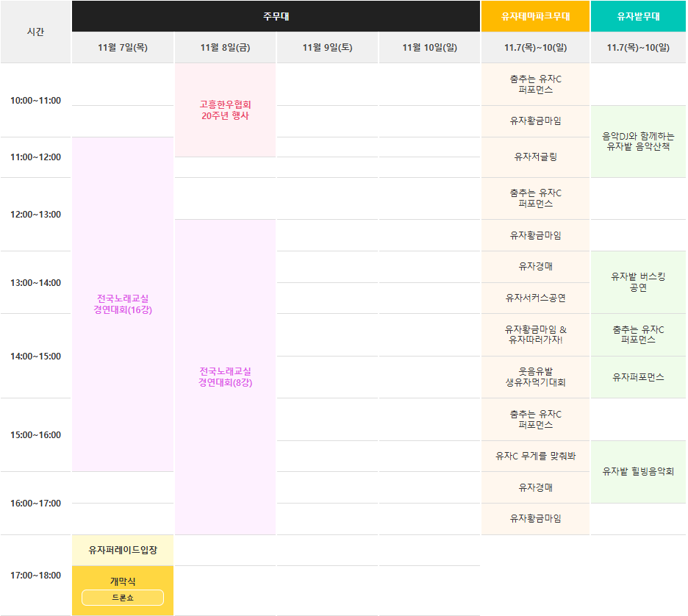The height and width of the screenshot is (616, 688).
Task: Click the 유자밭 힐링음악회 cell
Action: (638, 472)
